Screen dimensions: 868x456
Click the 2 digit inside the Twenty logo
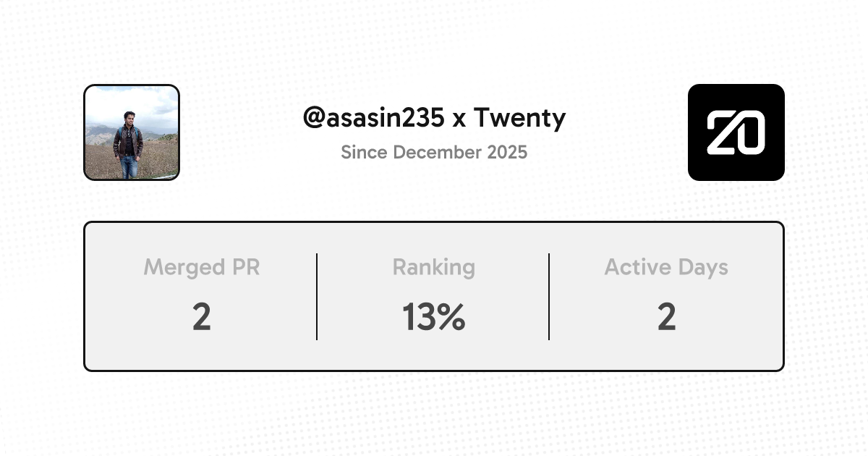click(x=721, y=134)
